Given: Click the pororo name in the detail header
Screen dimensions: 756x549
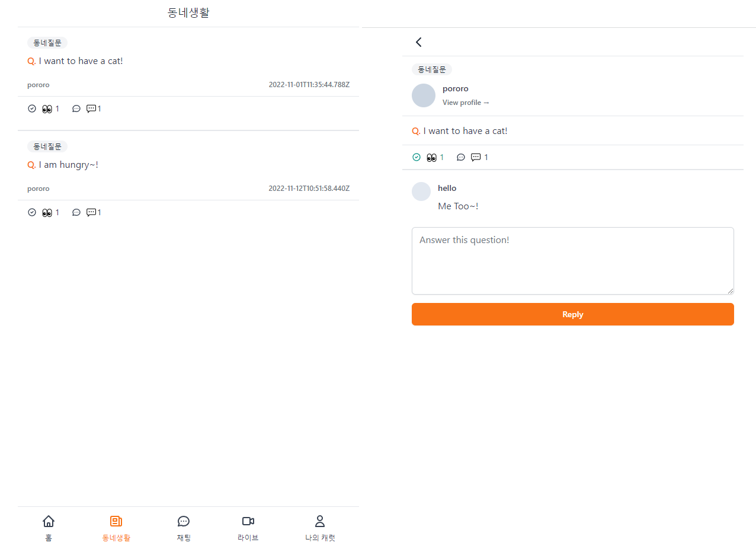Looking at the screenshot, I should point(456,89).
